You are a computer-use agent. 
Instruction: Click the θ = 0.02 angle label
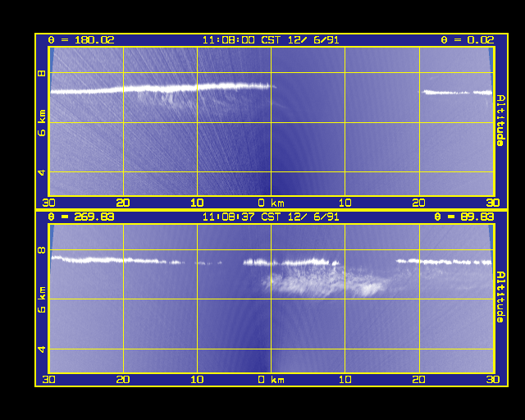[x=467, y=40]
